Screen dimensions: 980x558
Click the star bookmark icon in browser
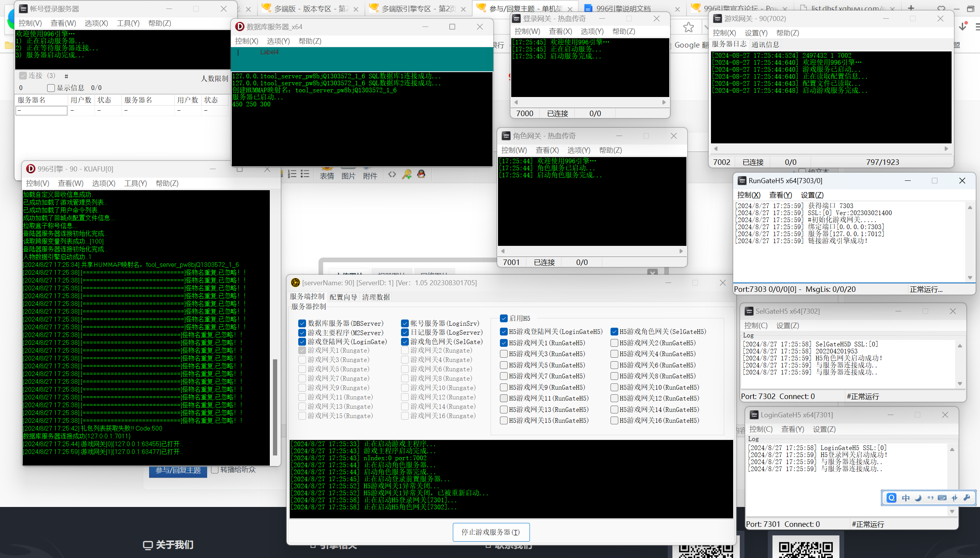click(x=688, y=27)
